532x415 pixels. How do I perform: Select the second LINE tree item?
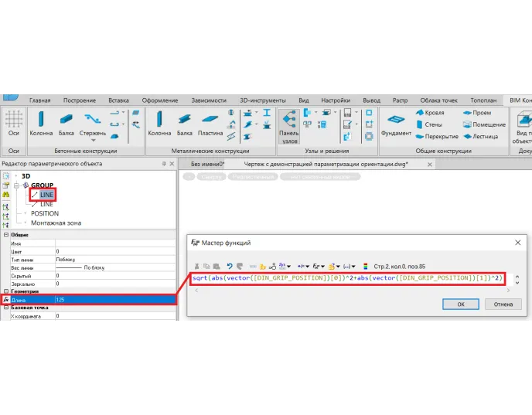[46, 204]
